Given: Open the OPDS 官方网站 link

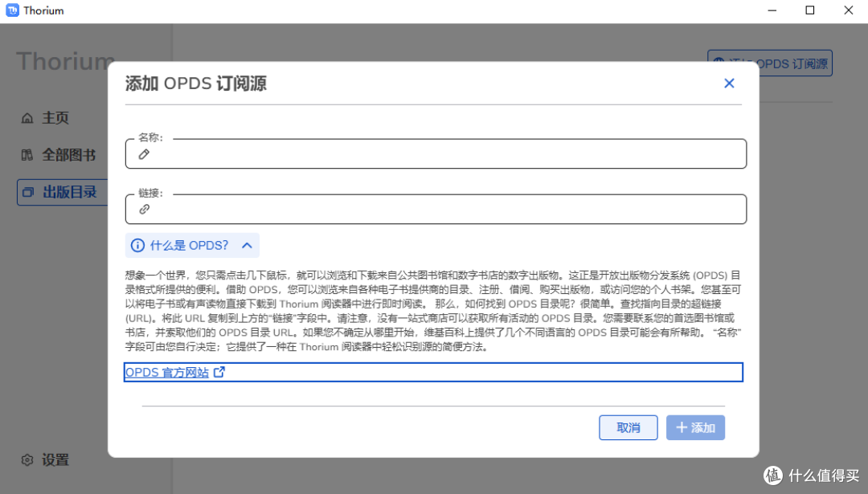Looking at the screenshot, I should pyautogui.click(x=166, y=372).
